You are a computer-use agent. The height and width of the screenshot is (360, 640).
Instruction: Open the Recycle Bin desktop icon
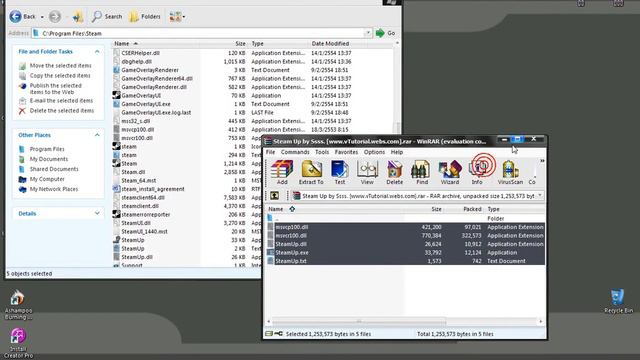(x=618, y=301)
